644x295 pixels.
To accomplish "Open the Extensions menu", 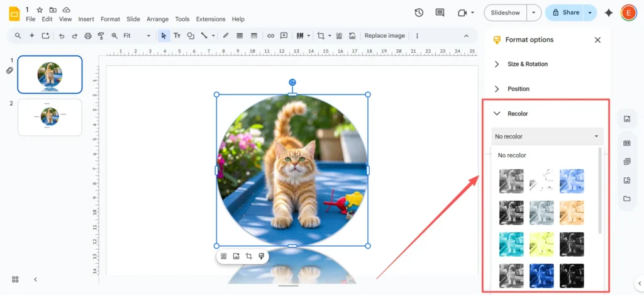I will [x=211, y=19].
